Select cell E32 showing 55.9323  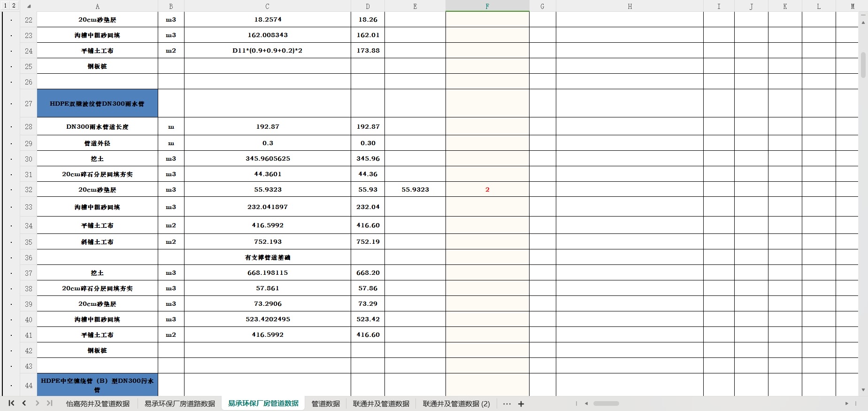click(415, 189)
